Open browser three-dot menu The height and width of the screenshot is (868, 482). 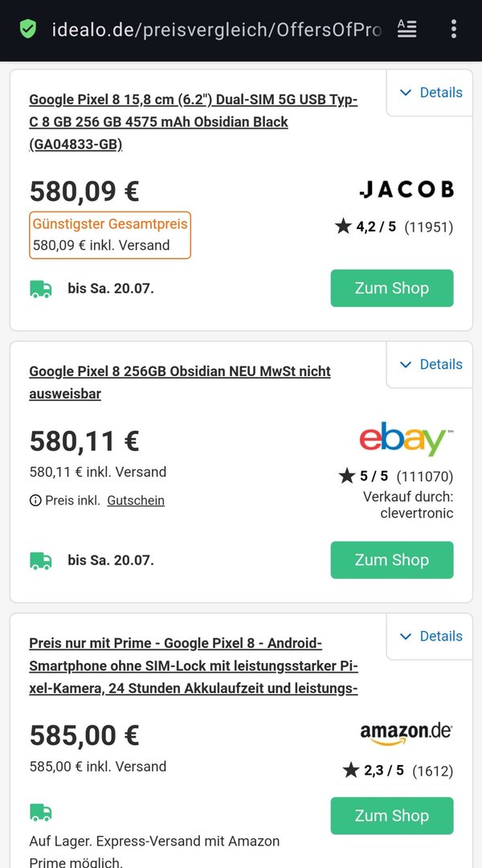(454, 30)
